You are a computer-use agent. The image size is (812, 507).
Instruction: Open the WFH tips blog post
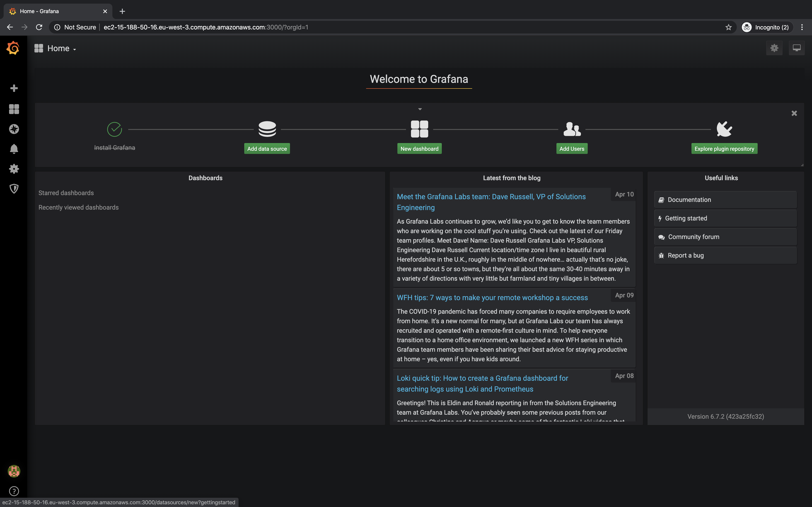(492, 298)
